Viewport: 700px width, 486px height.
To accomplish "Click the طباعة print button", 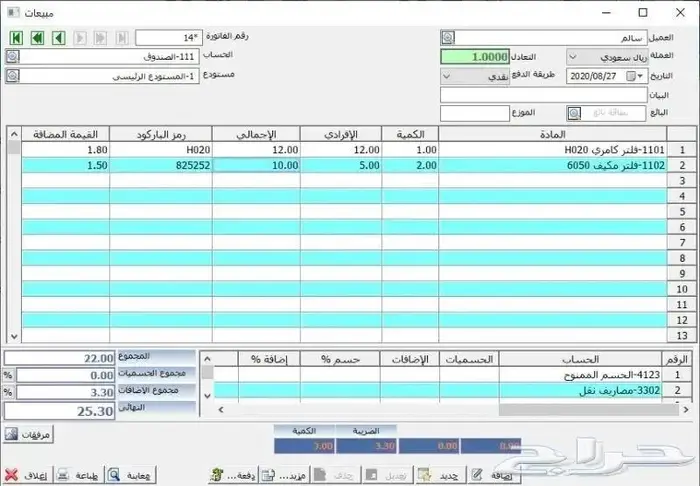I will (x=79, y=475).
